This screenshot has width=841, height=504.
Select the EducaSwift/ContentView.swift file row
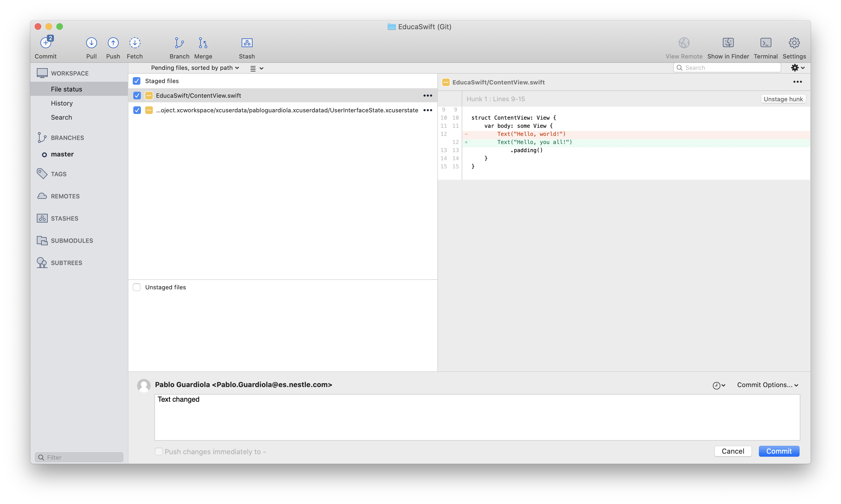click(x=283, y=96)
